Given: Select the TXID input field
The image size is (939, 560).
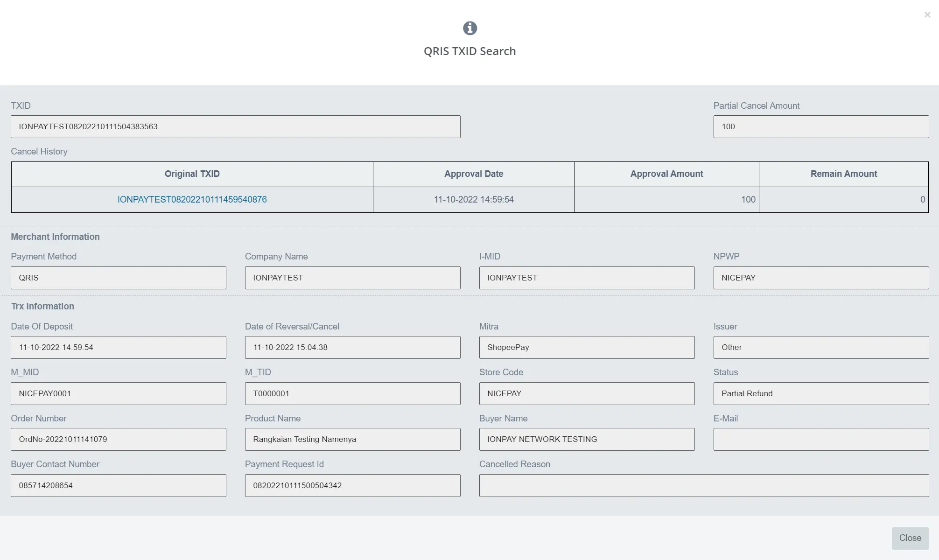Looking at the screenshot, I should pyautogui.click(x=235, y=126).
